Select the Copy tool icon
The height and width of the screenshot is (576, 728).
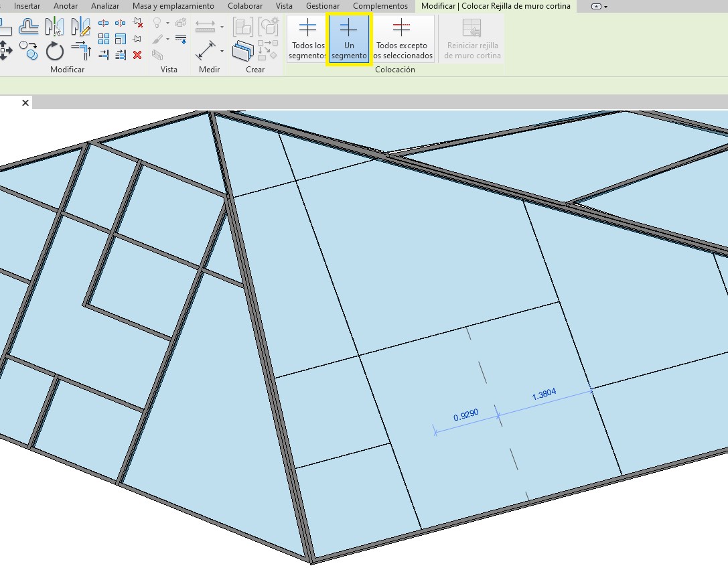click(x=28, y=50)
